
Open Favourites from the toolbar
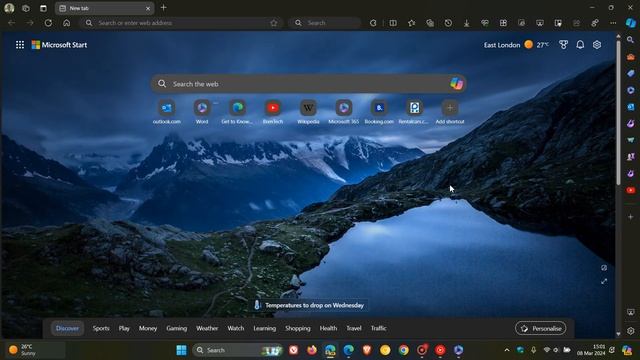[411, 23]
